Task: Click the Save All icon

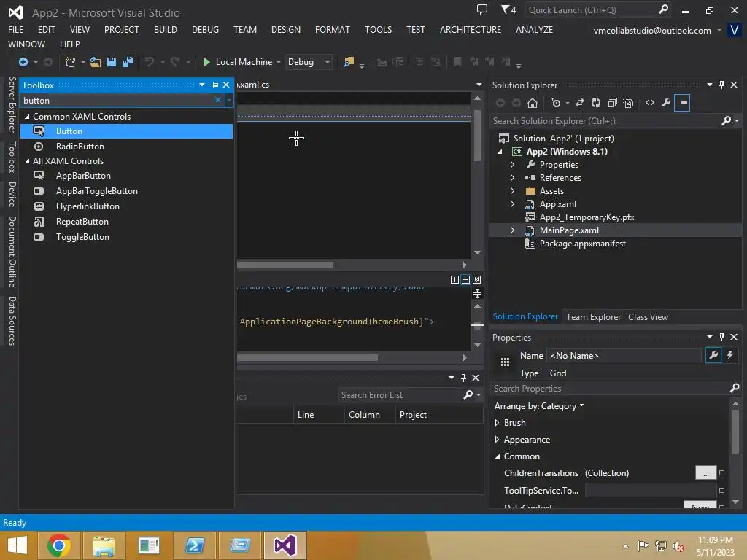Action: 128,62
